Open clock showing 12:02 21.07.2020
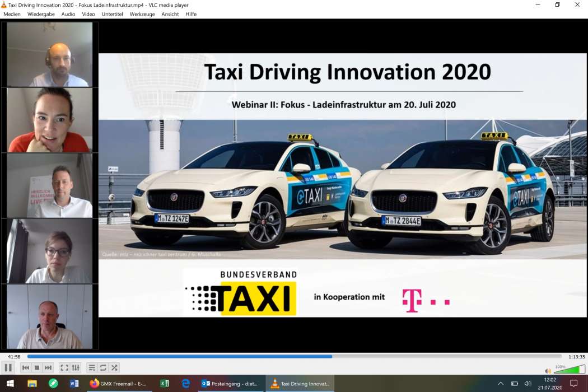Image resolution: width=588 pixels, height=392 pixels. click(550, 384)
